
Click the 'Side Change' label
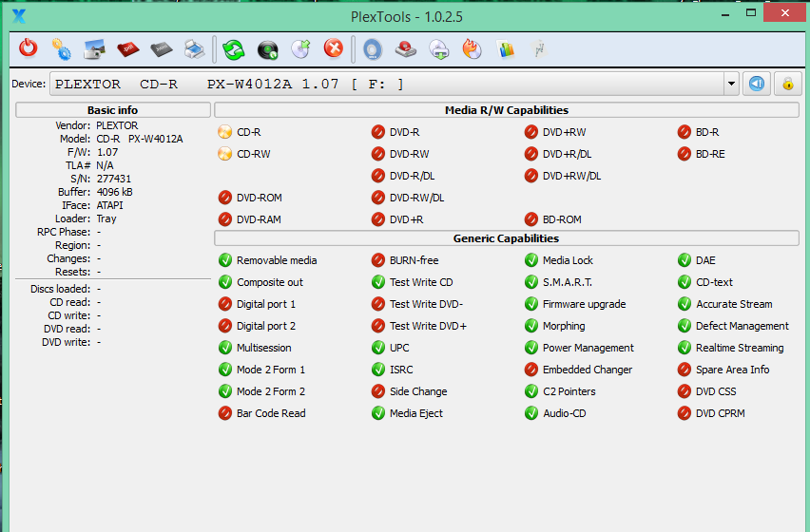point(418,391)
